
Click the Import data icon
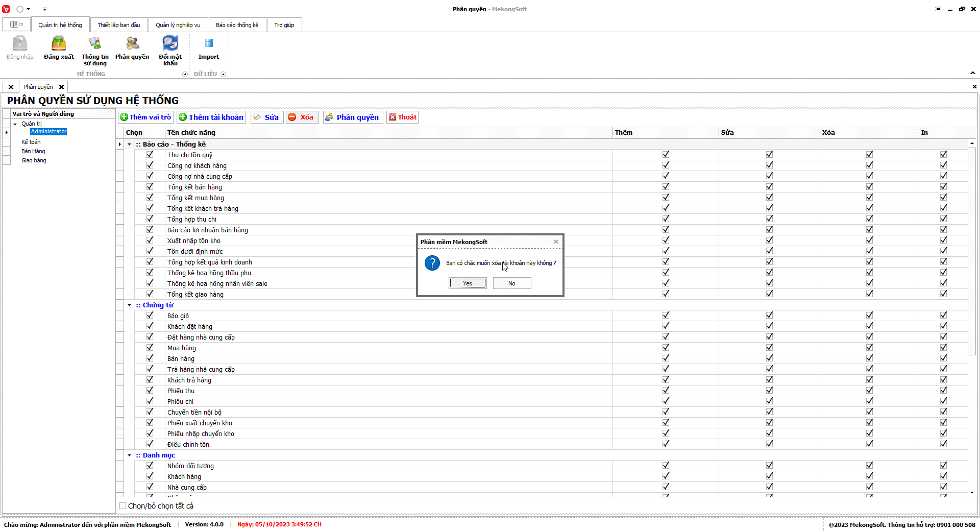pos(209,47)
